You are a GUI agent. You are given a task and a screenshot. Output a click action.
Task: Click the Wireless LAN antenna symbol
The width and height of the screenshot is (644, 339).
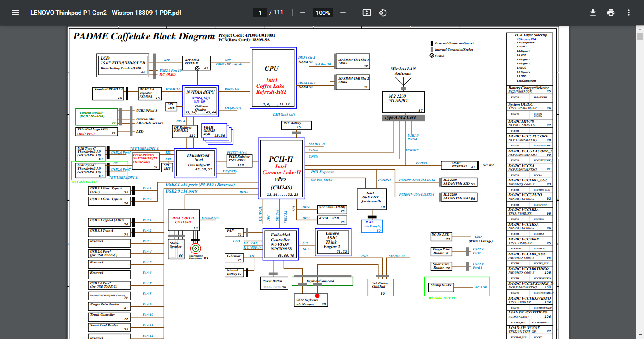(403, 81)
